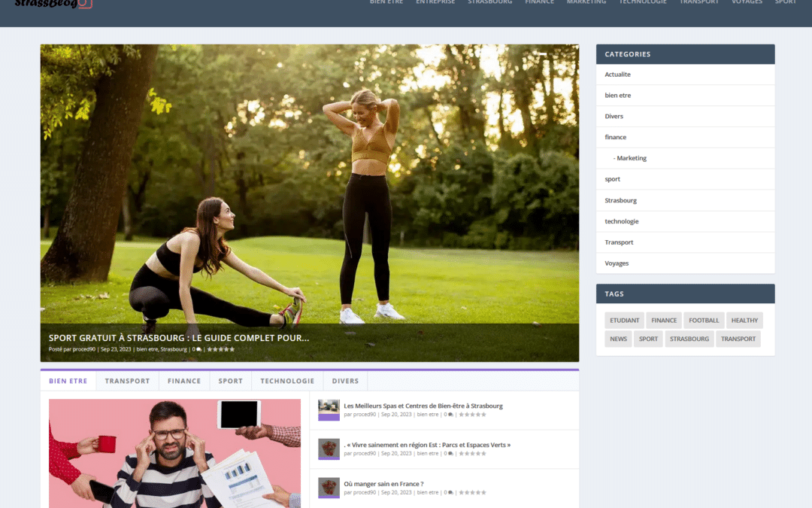Screen dimensions: 812x508
Task: Click the HEALTHY tag
Action: coord(744,320)
